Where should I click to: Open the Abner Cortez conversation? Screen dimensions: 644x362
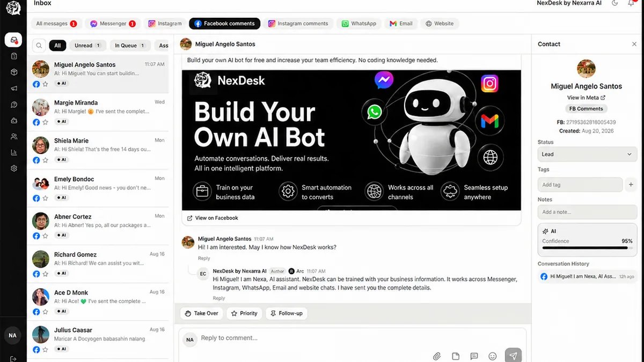coord(98,225)
